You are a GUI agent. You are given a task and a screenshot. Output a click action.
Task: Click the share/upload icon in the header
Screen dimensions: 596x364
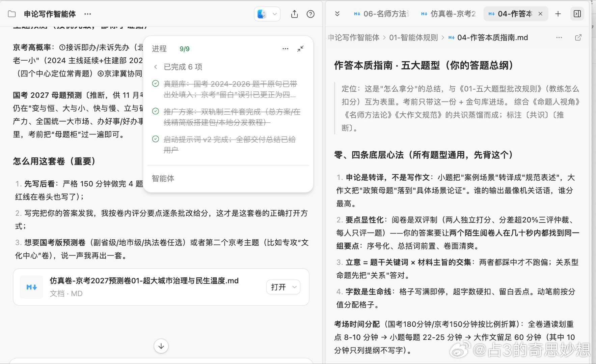295,14
